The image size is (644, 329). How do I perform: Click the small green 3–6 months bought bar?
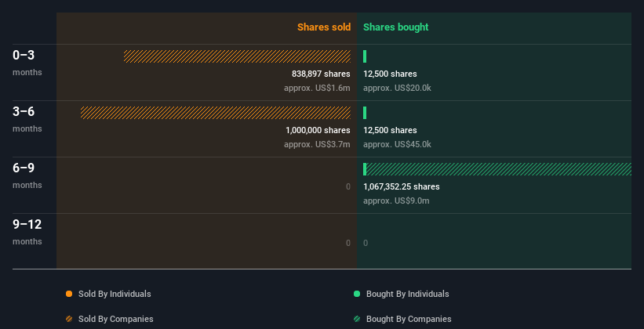tap(365, 113)
